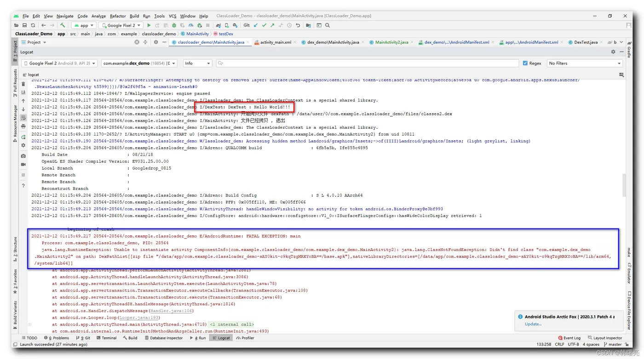The height and width of the screenshot is (359, 644).
Task: Take a screenshot with camera icon
Action: point(23,156)
